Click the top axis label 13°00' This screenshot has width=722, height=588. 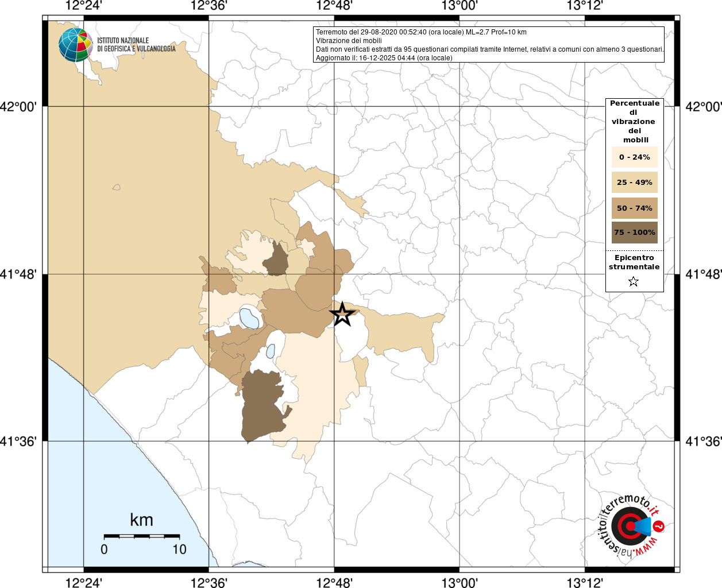click(x=460, y=6)
